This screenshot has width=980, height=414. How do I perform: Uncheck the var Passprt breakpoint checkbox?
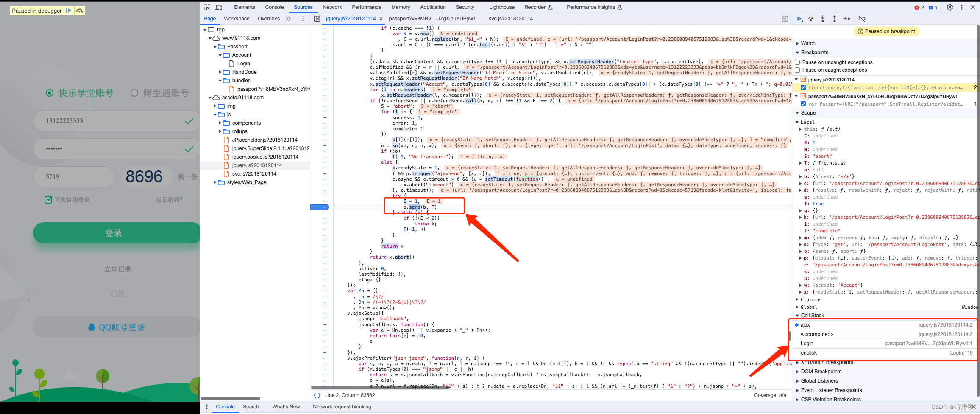(x=803, y=104)
